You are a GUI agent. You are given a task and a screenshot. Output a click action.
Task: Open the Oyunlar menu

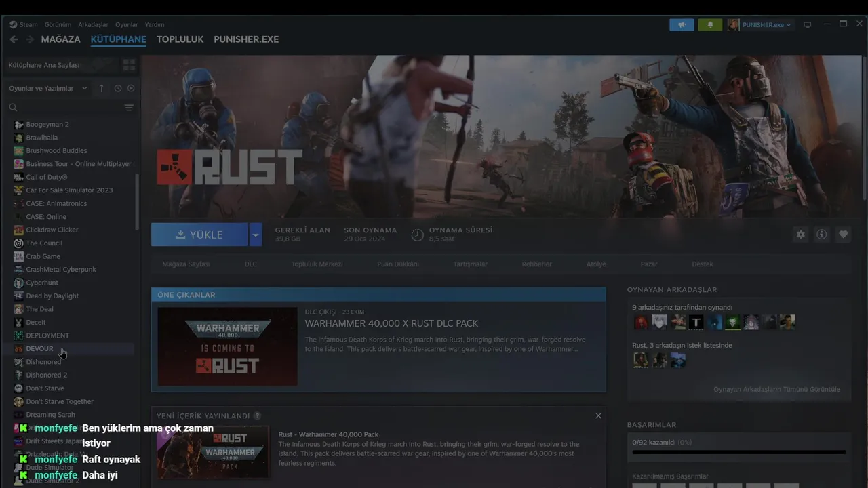click(126, 24)
